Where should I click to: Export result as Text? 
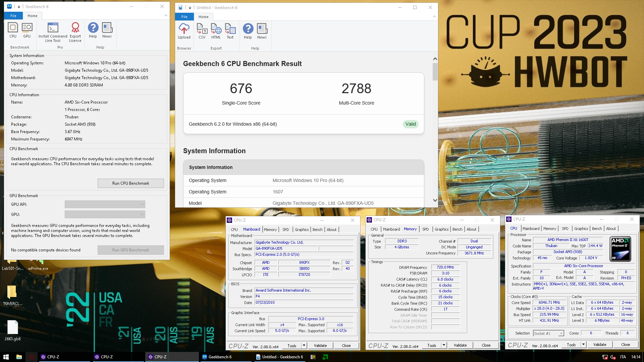tap(230, 31)
